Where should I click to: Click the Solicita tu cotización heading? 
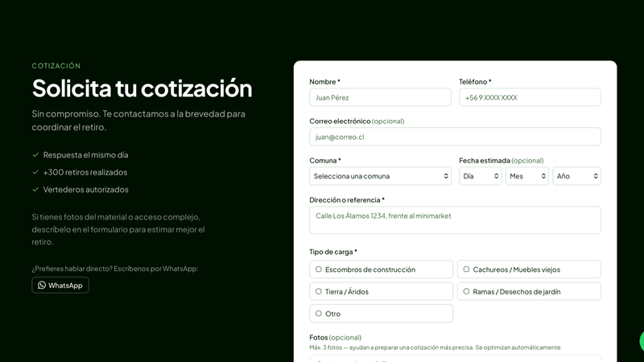tap(142, 88)
